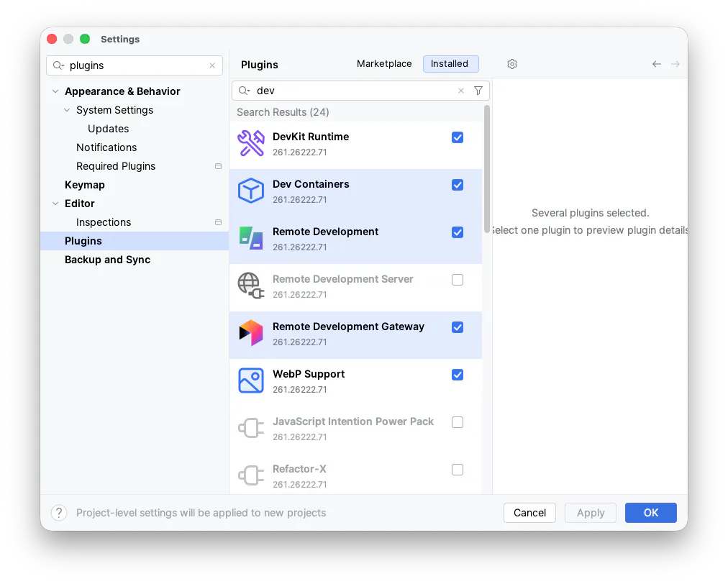Collapse the Editor section chevron
Image resolution: width=728 pixels, height=584 pixels.
coord(55,204)
